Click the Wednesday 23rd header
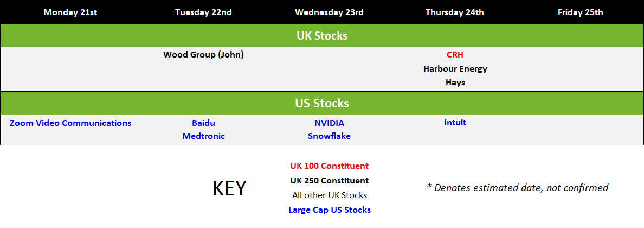 [329, 12]
